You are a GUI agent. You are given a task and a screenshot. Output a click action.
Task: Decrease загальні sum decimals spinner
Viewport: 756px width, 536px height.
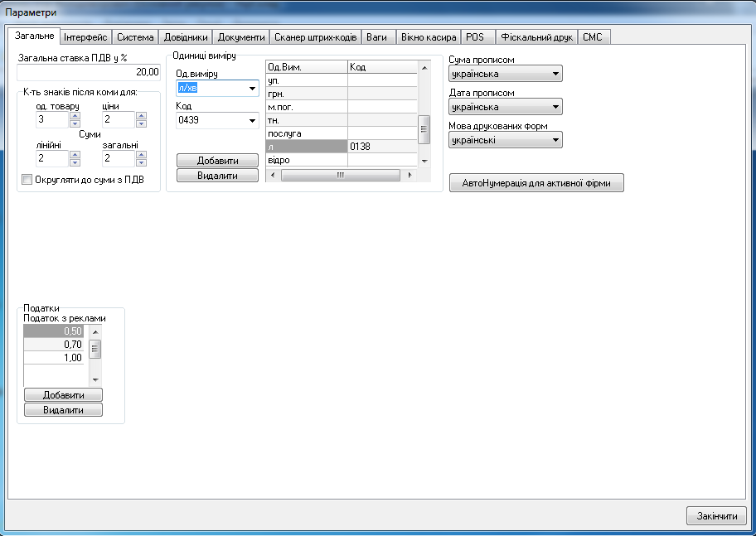[141, 162]
